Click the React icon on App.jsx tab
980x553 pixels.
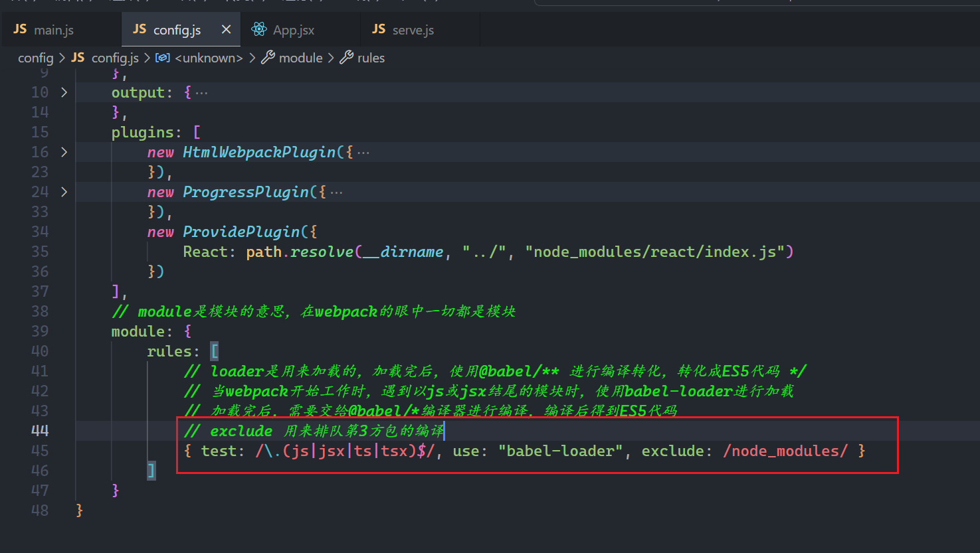pyautogui.click(x=259, y=29)
